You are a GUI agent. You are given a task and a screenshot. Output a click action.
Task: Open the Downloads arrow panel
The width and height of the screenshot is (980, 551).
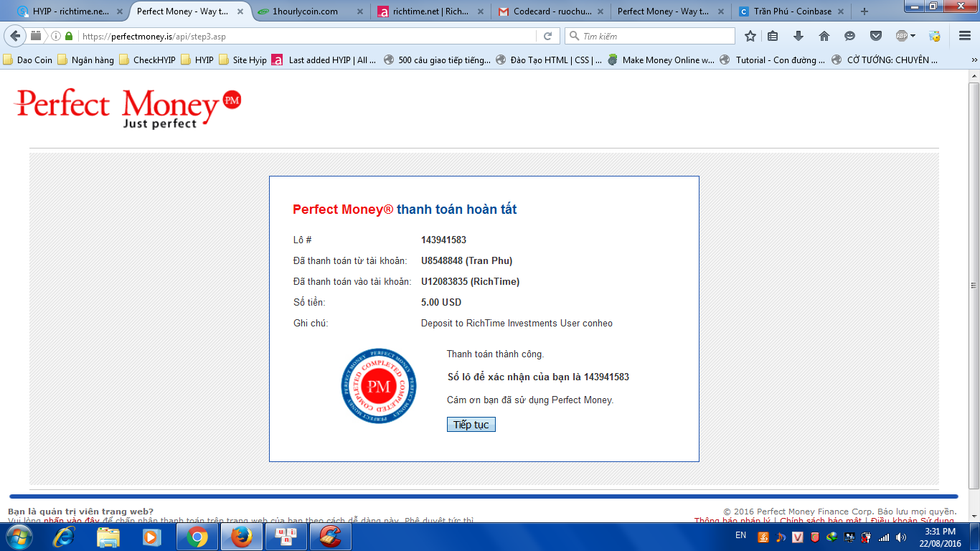click(x=798, y=36)
